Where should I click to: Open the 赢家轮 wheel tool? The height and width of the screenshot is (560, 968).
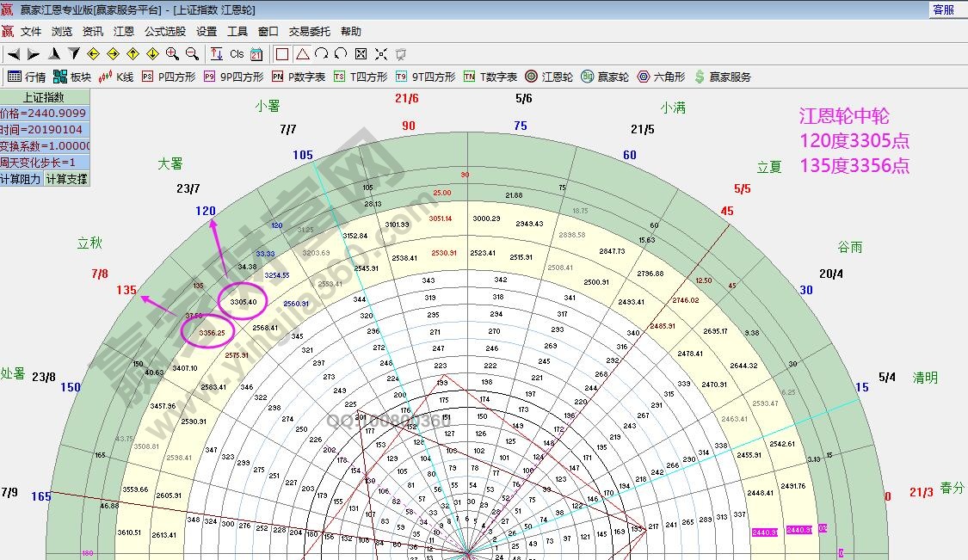(x=605, y=77)
